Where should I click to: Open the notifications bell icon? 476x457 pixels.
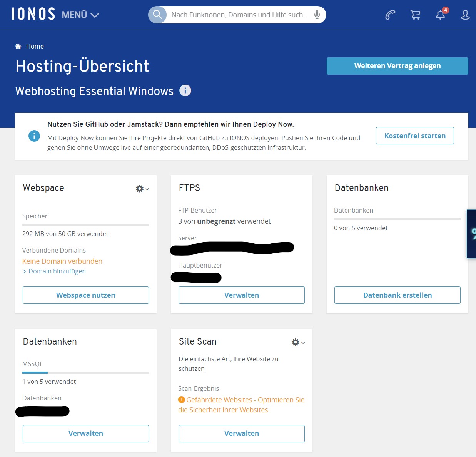coord(441,15)
